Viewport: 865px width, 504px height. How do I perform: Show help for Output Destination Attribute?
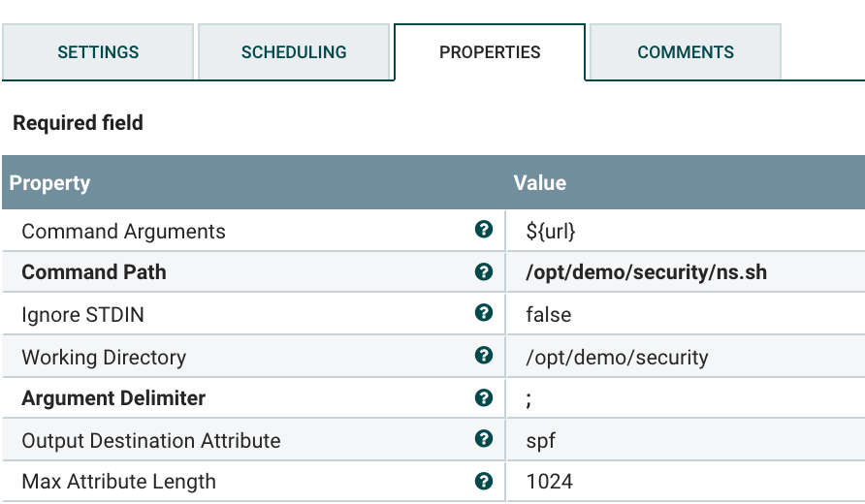483,439
